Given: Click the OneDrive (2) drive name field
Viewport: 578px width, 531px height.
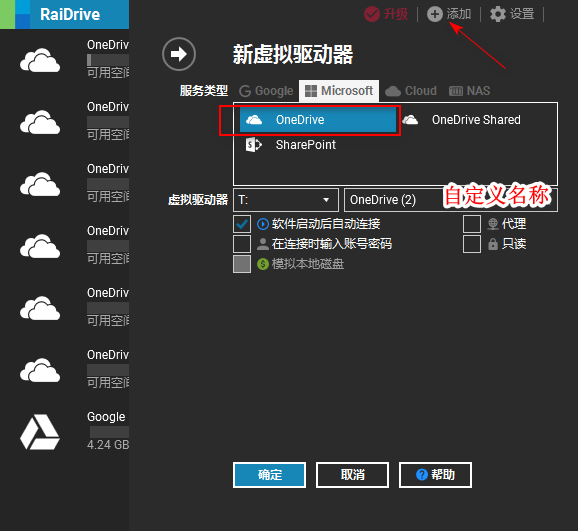Looking at the screenshot, I should (x=451, y=200).
